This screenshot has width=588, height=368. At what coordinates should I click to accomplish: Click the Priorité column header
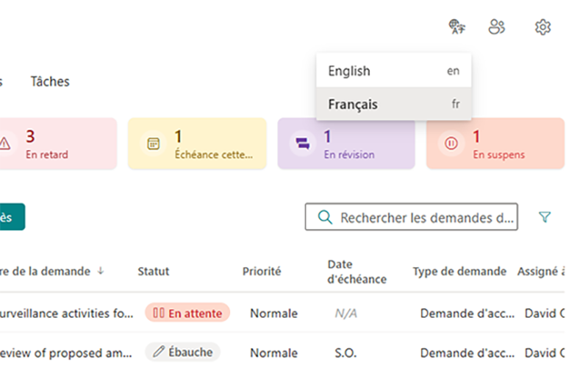tap(262, 271)
